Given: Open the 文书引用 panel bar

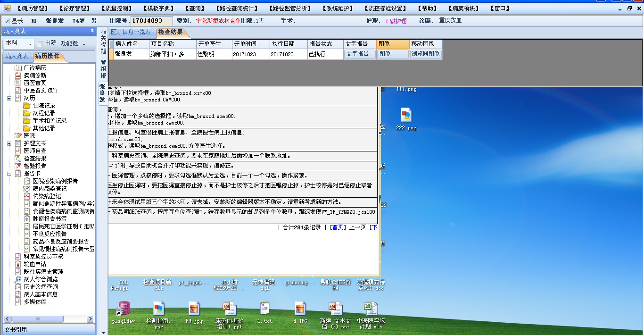Looking at the screenshot, I should click(x=49, y=329).
